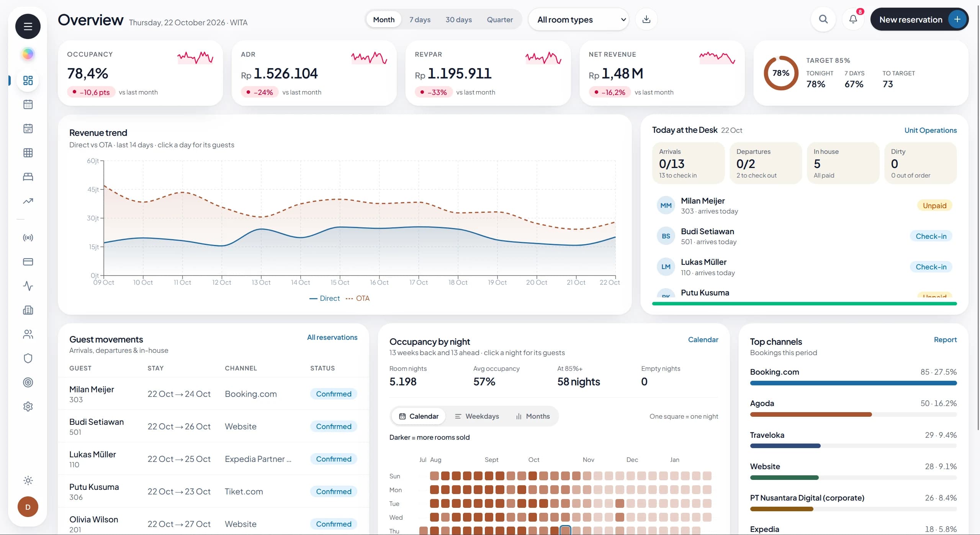
Task: Open the Report link in Top channels
Action: click(x=945, y=340)
